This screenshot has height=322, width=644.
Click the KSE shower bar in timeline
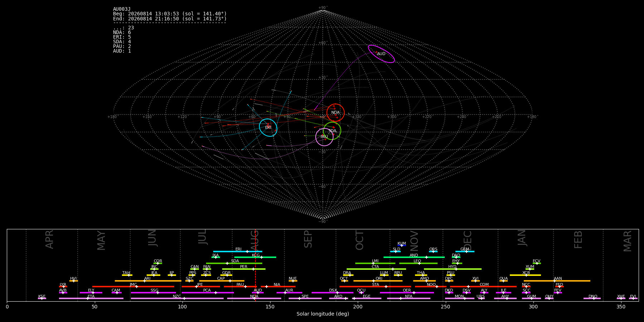(42, 298)
